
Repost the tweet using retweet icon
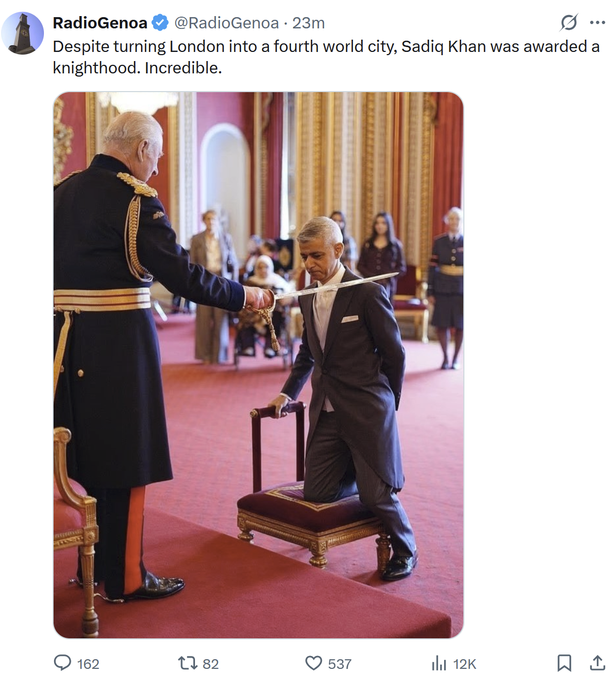(187, 664)
